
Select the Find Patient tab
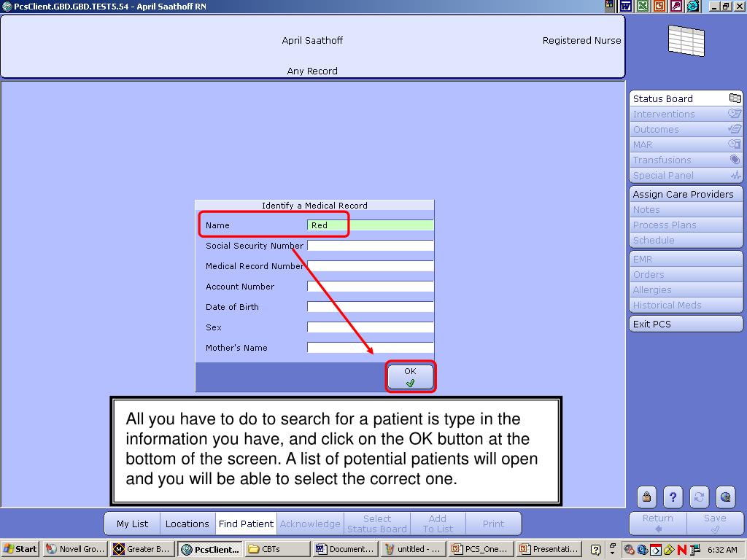click(247, 524)
